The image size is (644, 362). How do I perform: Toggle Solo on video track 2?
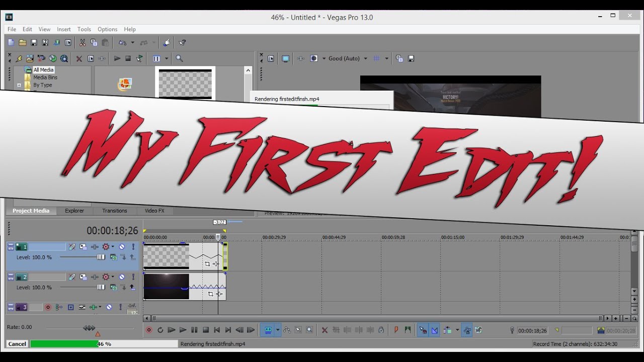(x=133, y=277)
